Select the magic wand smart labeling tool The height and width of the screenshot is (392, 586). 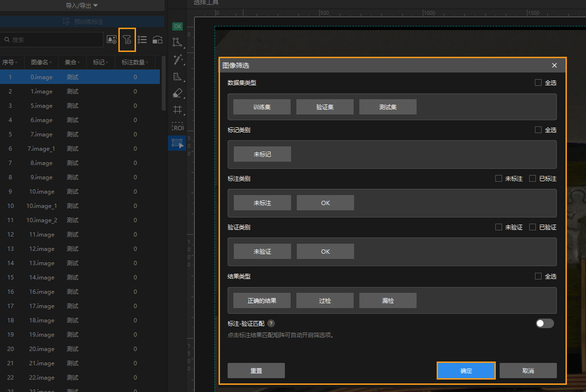tap(178, 60)
